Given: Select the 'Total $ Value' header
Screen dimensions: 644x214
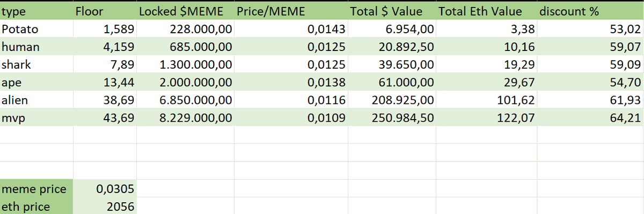Looking at the screenshot, I should pos(392,11).
